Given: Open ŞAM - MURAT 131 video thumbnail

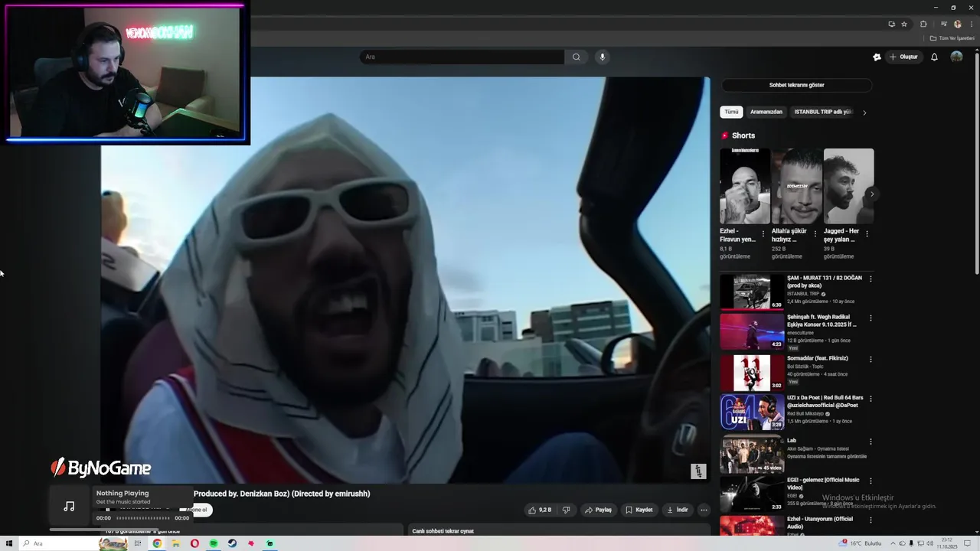Looking at the screenshot, I should [752, 292].
